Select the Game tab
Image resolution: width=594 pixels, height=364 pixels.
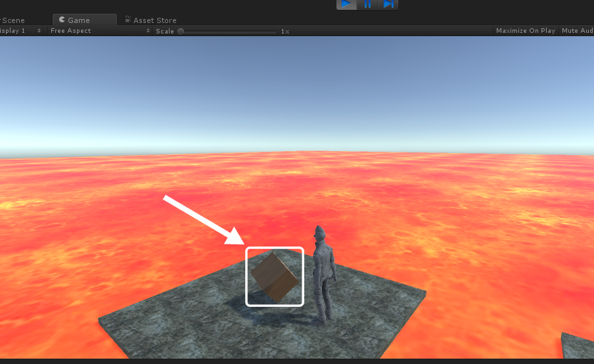tap(85, 20)
